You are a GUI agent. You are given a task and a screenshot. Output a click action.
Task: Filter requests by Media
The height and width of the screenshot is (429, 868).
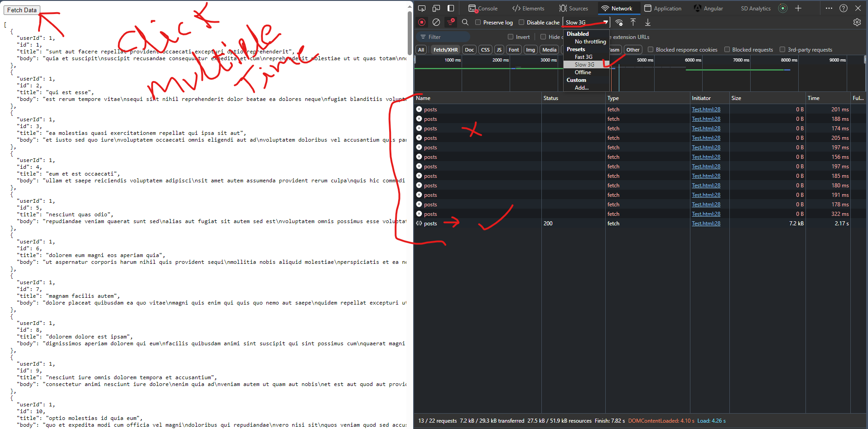pyautogui.click(x=550, y=50)
